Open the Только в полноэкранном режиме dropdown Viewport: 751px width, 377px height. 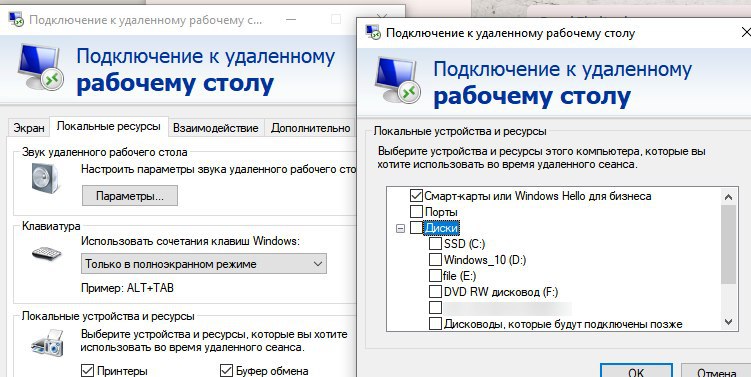[x=204, y=264]
